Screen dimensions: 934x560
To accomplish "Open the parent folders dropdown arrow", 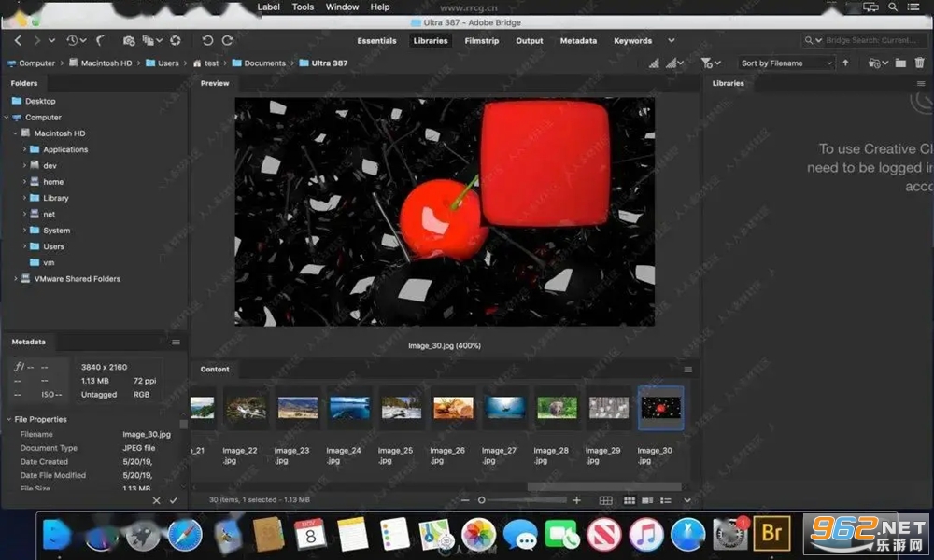I will [51, 40].
